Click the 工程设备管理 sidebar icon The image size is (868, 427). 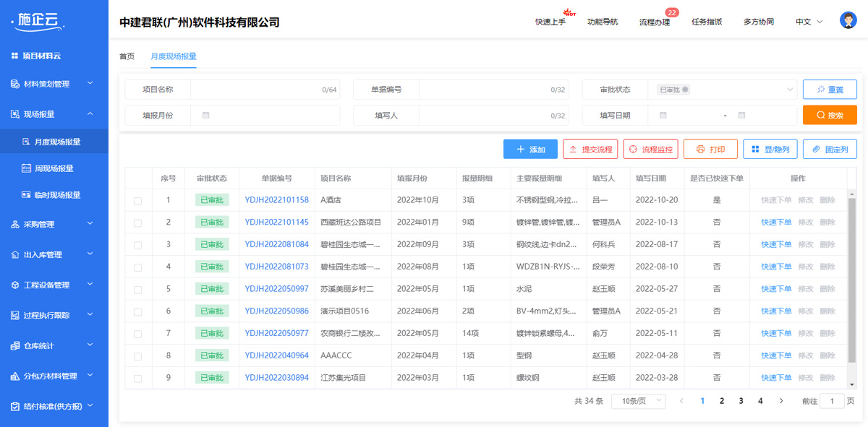tap(15, 285)
